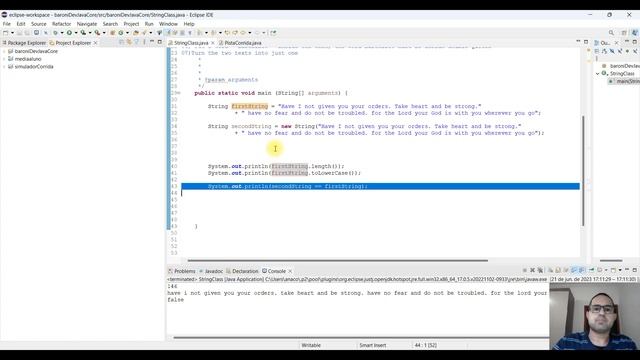Switch to the Declaration tab
Image resolution: width=640 pixels, height=360 pixels.
(242, 271)
